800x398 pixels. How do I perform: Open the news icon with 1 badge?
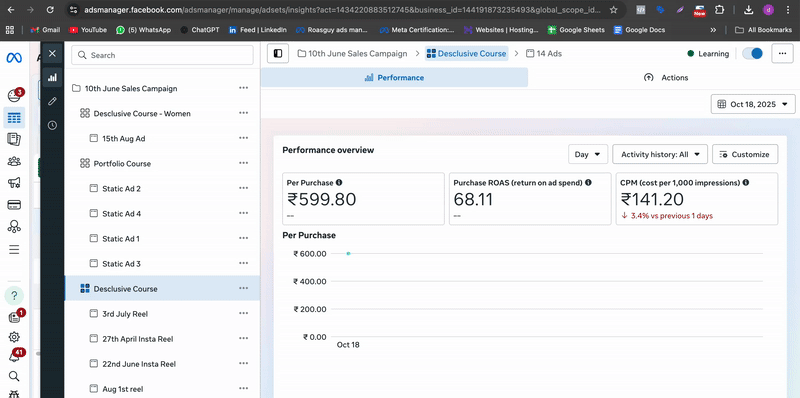pyautogui.click(x=14, y=317)
